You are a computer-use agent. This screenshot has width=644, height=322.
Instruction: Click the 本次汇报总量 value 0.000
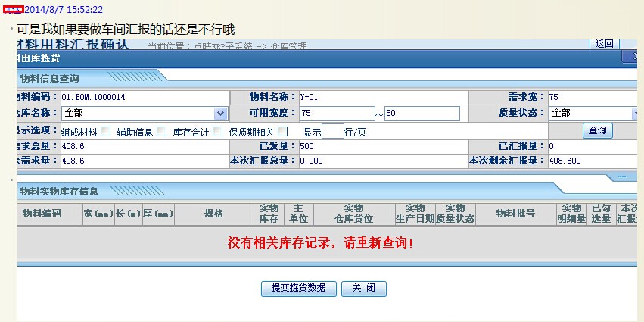tap(311, 161)
